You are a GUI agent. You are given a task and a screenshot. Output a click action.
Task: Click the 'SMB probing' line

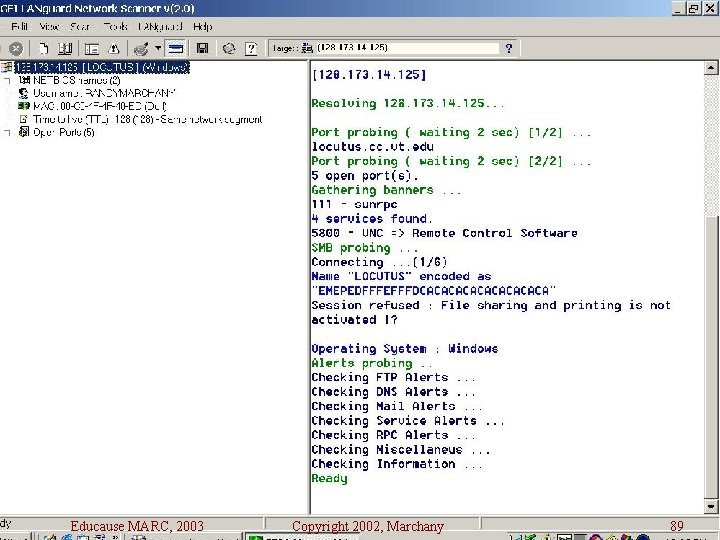(365, 248)
